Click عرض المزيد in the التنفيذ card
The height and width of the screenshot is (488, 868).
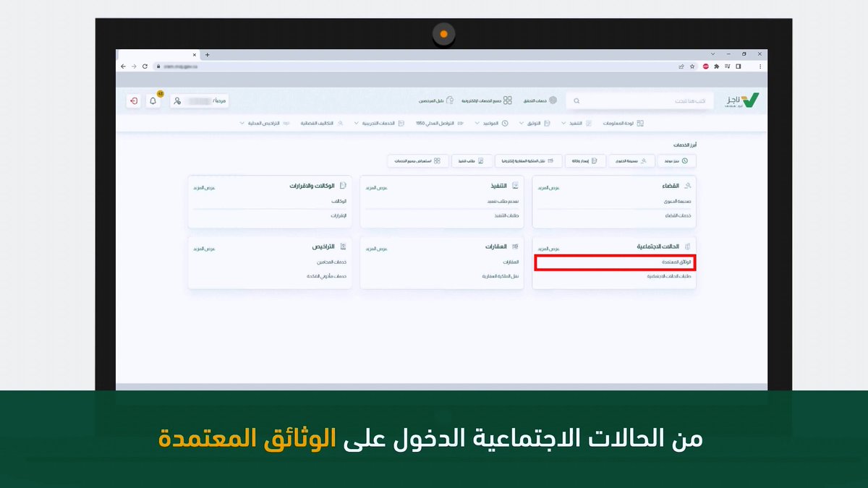pos(376,187)
